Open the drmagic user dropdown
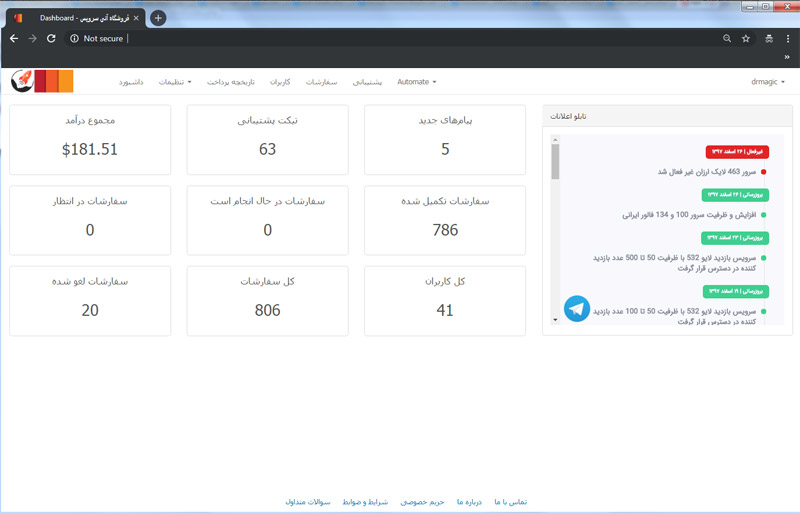The height and width of the screenshot is (513, 800). point(768,82)
